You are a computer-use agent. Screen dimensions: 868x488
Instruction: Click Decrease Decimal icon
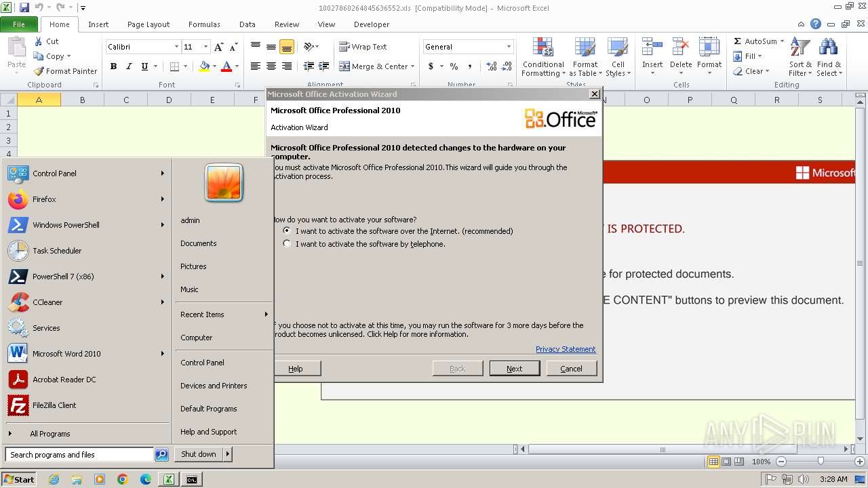[x=507, y=66]
